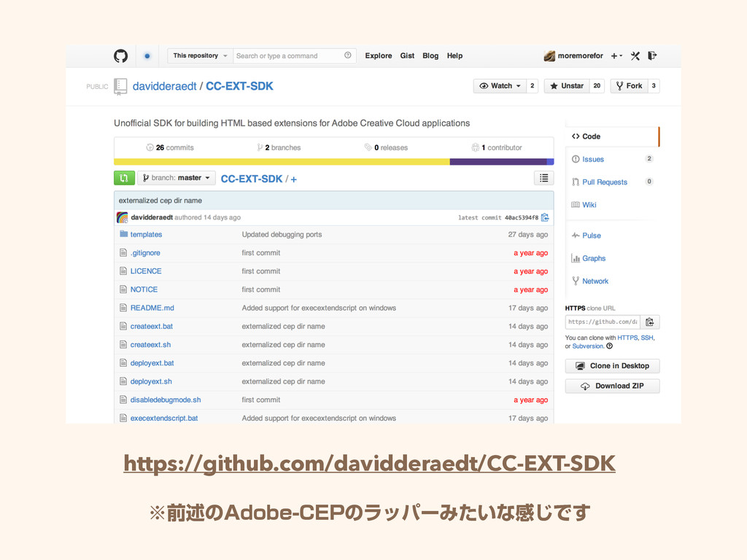Copy clone URL with clipboard button
This screenshot has width=747, height=560.
tap(650, 322)
